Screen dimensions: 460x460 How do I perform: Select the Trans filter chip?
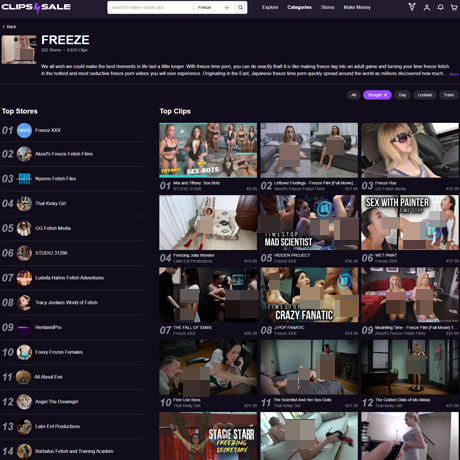449,95
